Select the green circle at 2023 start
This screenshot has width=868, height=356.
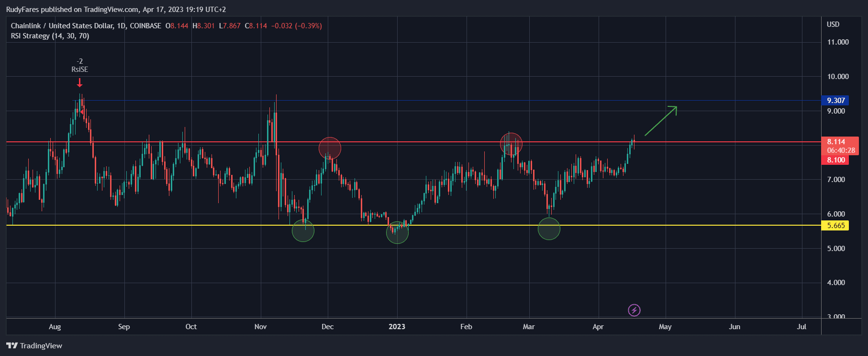(x=397, y=233)
